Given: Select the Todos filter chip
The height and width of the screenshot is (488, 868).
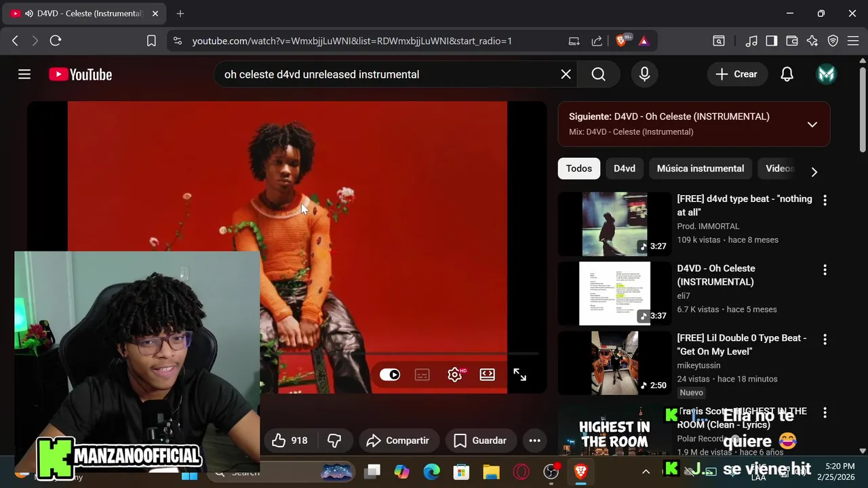Looking at the screenshot, I should (579, 169).
